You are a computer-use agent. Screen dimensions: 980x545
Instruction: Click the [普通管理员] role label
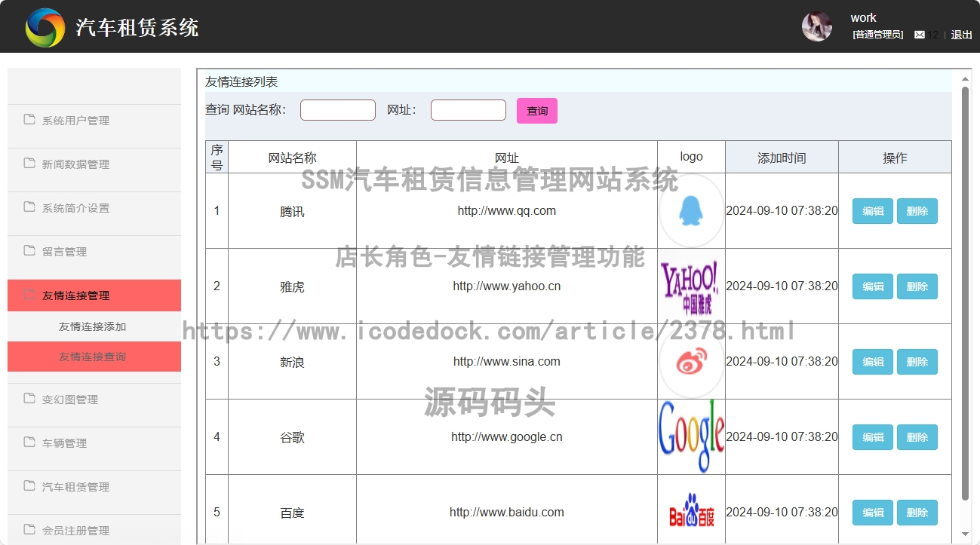877,35
